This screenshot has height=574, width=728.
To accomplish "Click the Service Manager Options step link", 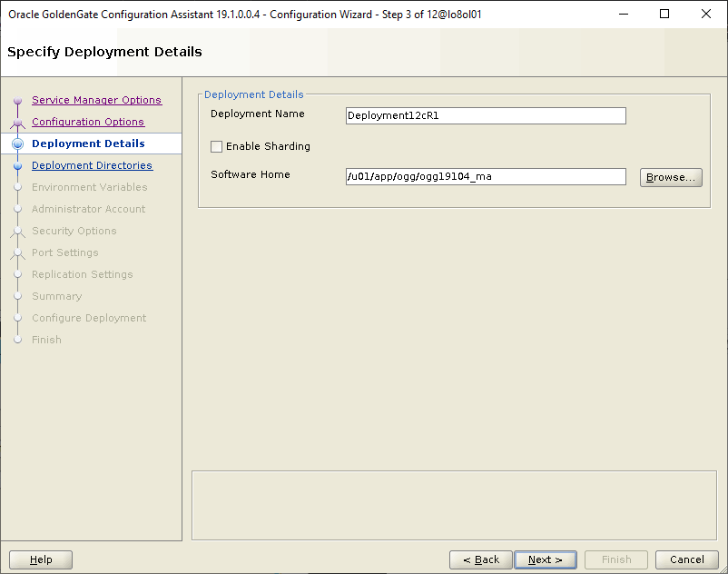I will pos(96,100).
